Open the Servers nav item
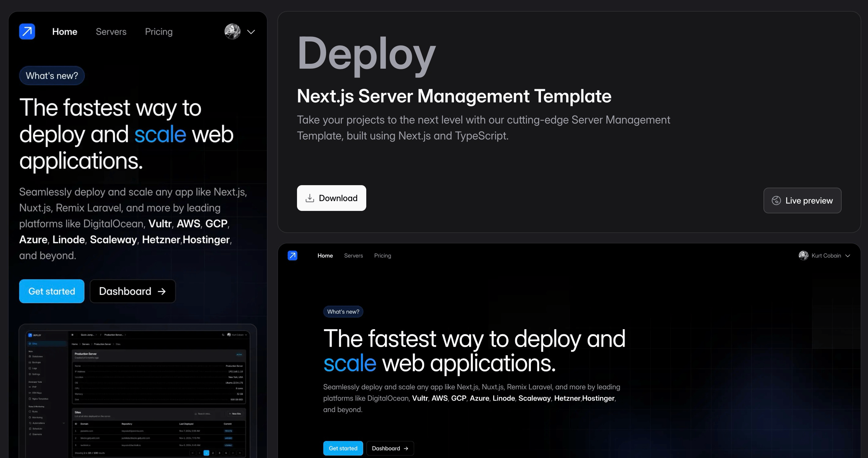868x458 pixels. [x=111, y=31]
